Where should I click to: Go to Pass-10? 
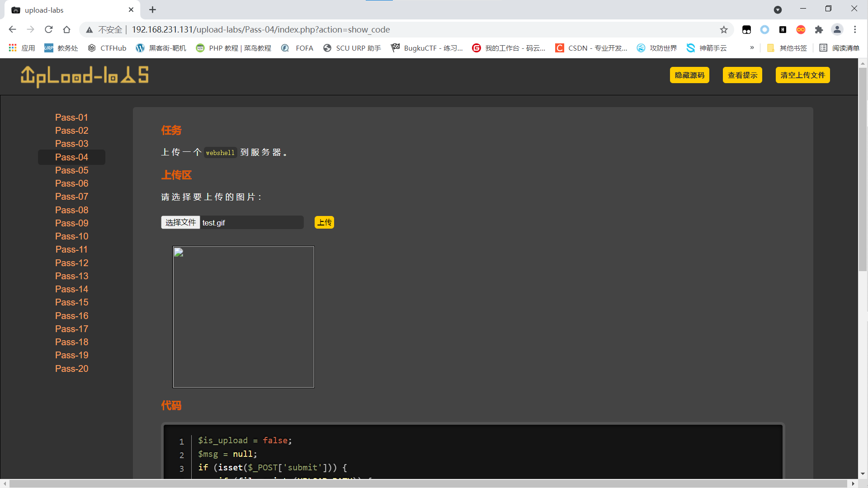tap(71, 236)
